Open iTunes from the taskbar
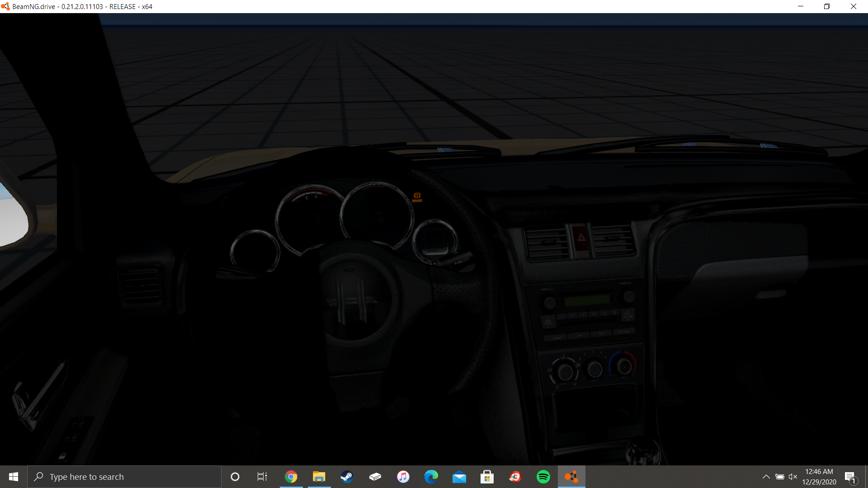 [403, 477]
